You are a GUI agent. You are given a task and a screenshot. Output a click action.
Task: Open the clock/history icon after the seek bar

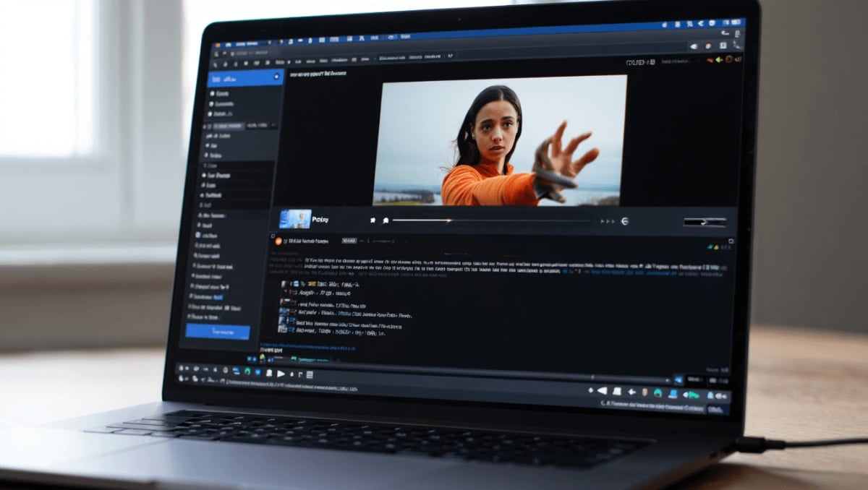tap(624, 220)
